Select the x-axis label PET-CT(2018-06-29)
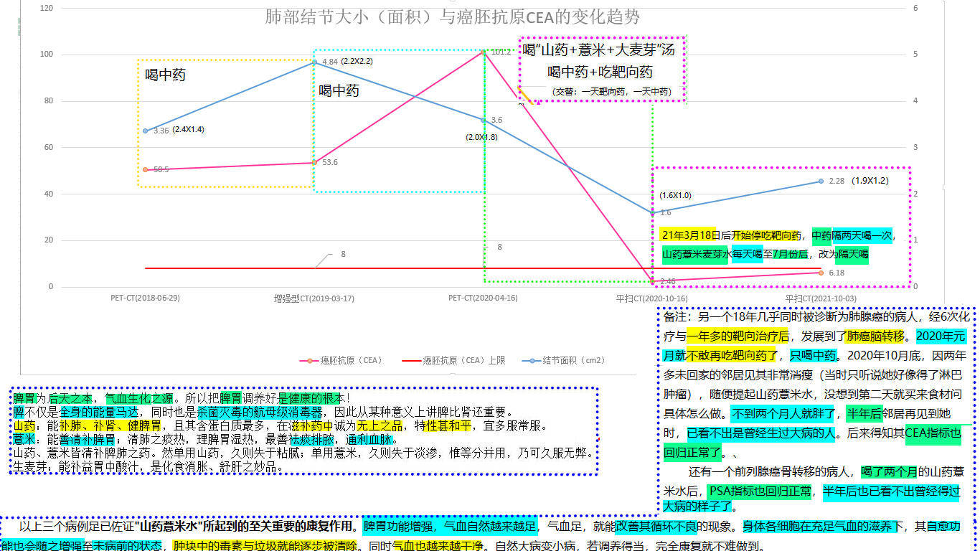 145,298
